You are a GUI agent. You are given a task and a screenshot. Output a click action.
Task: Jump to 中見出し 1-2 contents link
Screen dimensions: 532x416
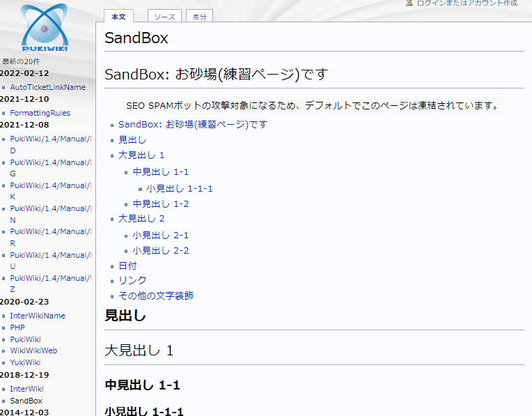click(x=160, y=203)
